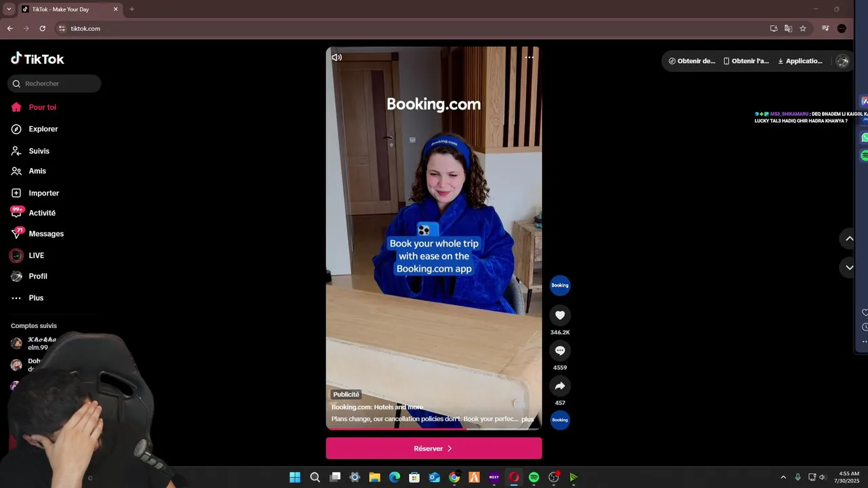Focus the Rechercher search field
This screenshot has width=868, height=488.
coord(54,83)
